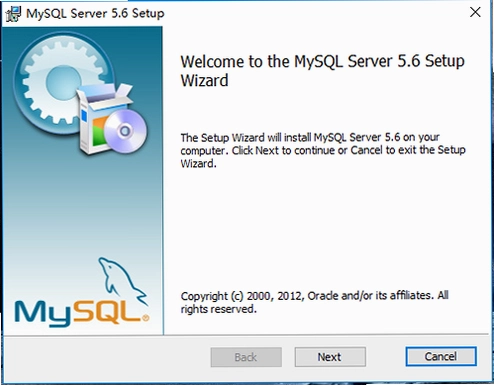Click the registered trademark symbol by logo
Image resolution: width=494 pixels, height=385 pixels.
146,318
